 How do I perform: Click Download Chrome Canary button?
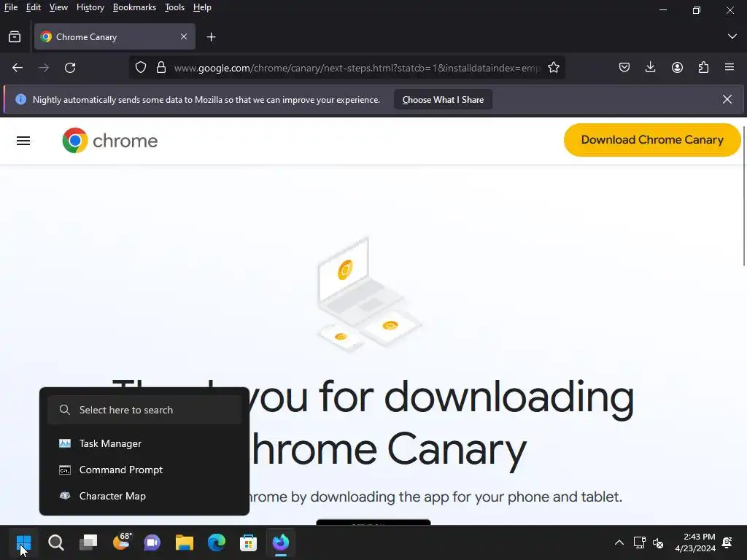tap(652, 140)
